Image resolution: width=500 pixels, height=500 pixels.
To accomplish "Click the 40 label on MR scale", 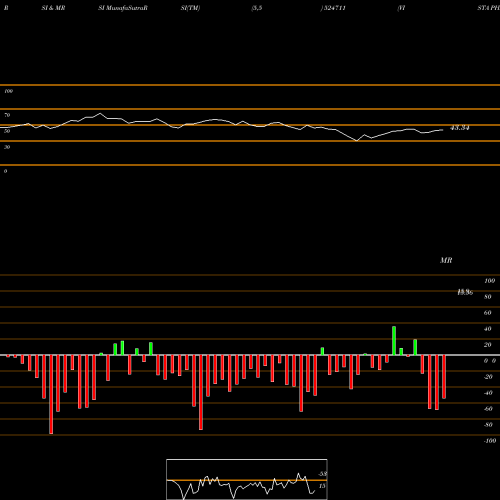I will [488, 329].
